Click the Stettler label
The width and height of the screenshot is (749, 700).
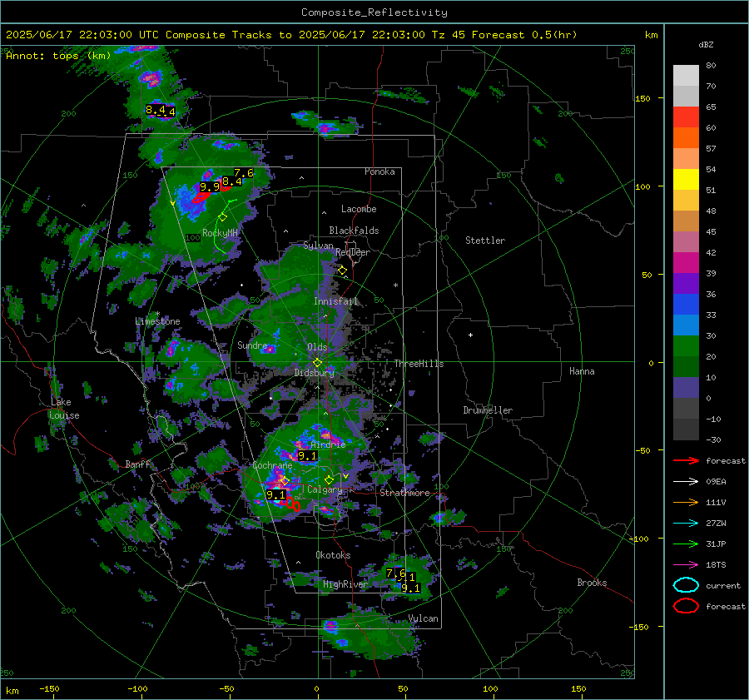click(x=485, y=241)
